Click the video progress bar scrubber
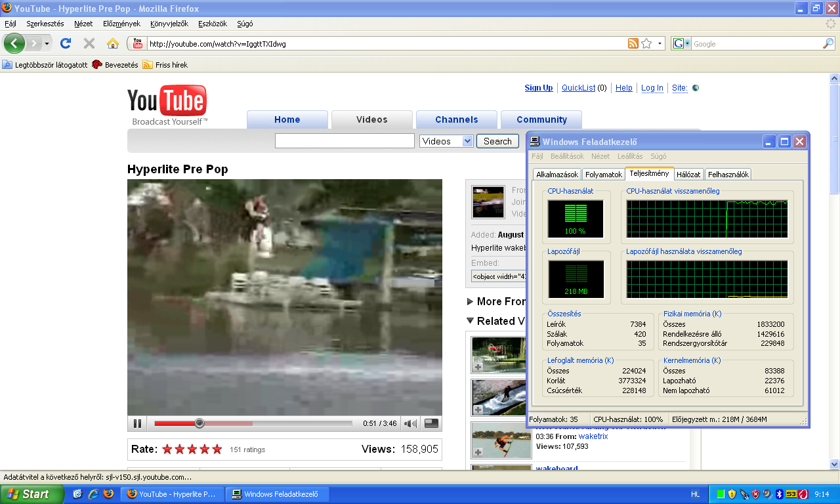 coord(199,423)
